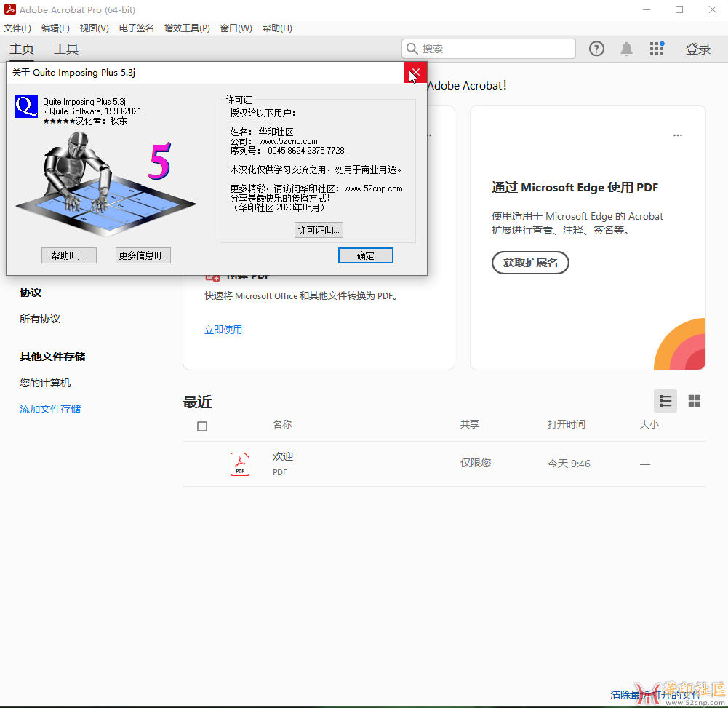728x708 pixels.
Task: Open the 文件(F) menu
Action: pyautogui.click(x=17, y=28)
